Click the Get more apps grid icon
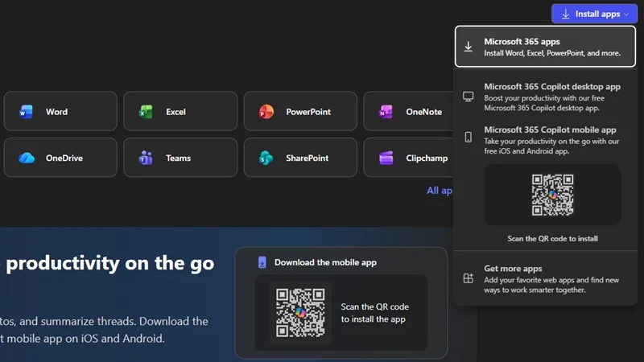The image size is (644, 362). [469, 278]
